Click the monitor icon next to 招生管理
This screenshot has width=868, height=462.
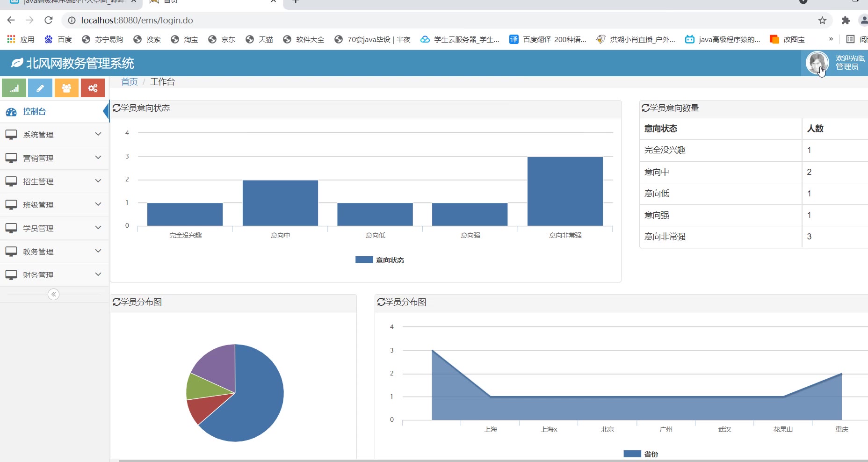(x=11, y=181)
